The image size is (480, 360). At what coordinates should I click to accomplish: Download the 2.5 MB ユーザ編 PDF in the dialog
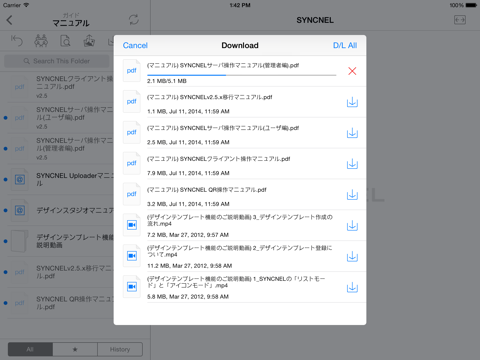352,133
